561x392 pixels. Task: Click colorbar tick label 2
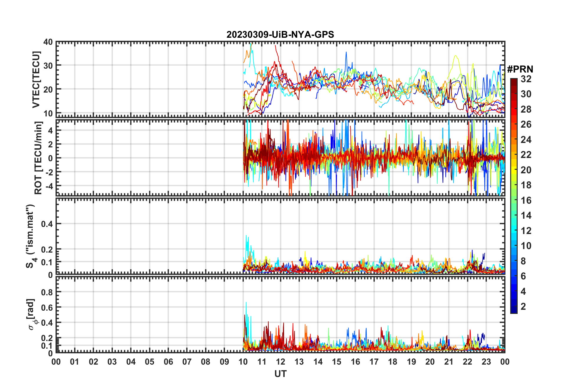(x=523, y=307)
